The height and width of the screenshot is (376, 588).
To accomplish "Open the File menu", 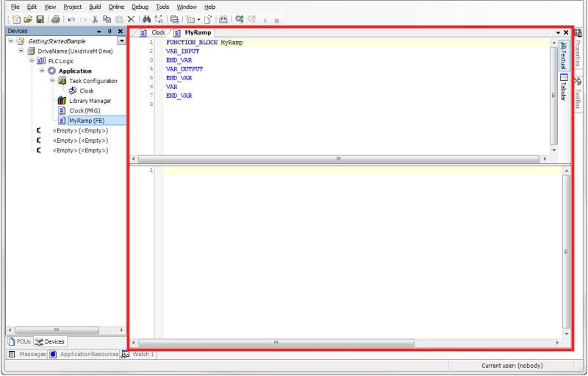I will click(15, 7).
